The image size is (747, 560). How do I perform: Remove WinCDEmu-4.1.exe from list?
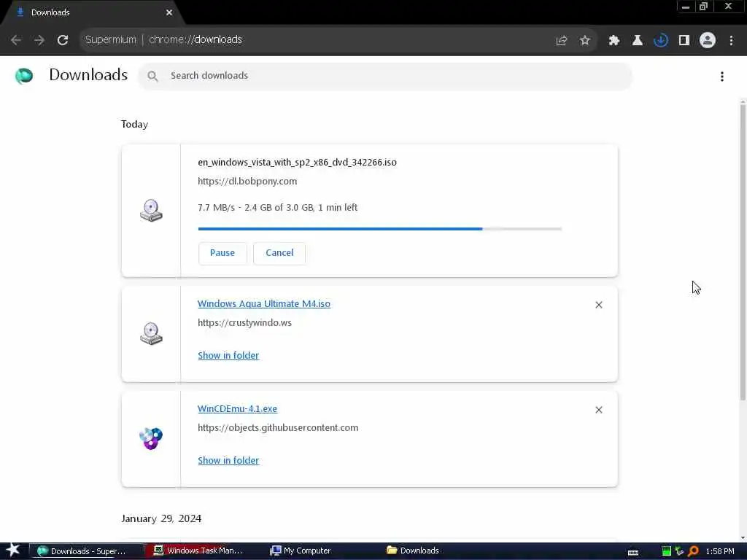[599, 410]
